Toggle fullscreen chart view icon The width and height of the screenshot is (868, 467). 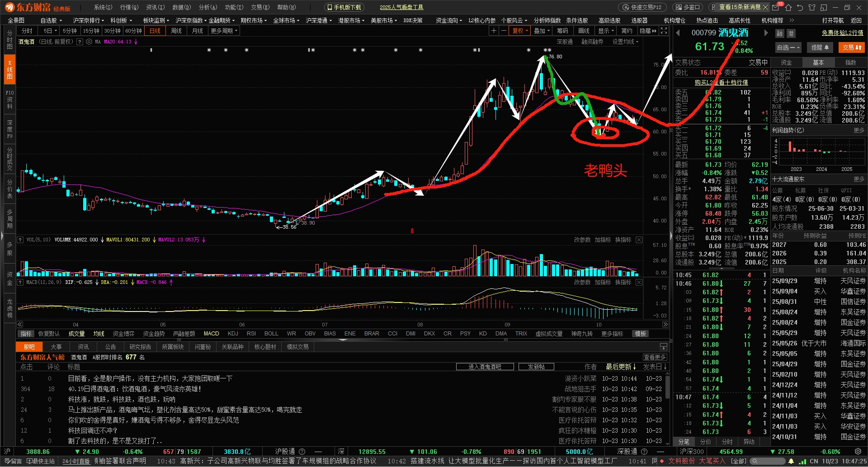click(664, 31)
